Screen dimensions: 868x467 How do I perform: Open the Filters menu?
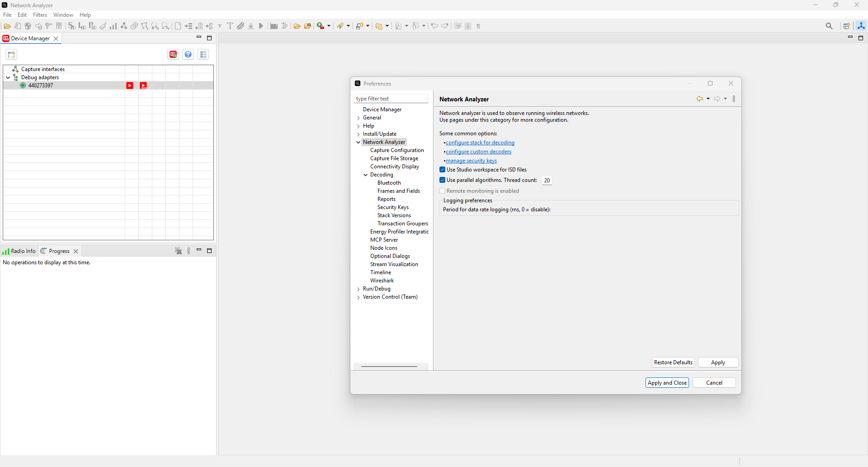[x=40, y=15]
